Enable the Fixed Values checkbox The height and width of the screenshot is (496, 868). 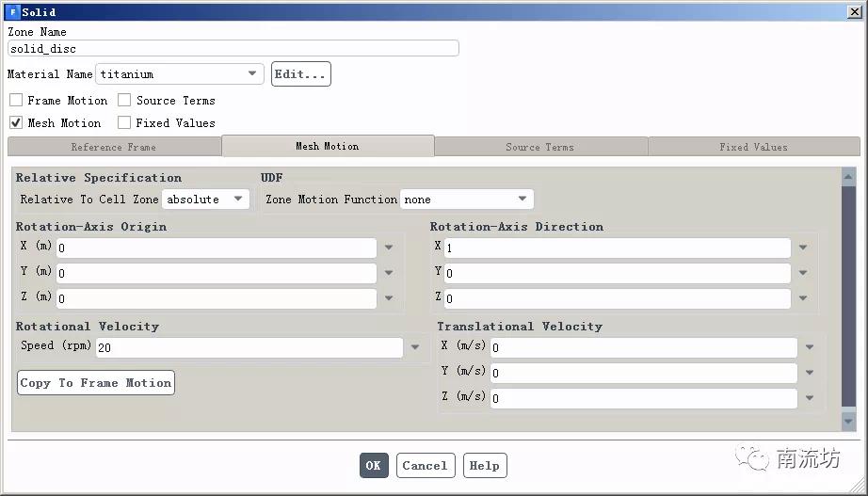coord(124,123)
